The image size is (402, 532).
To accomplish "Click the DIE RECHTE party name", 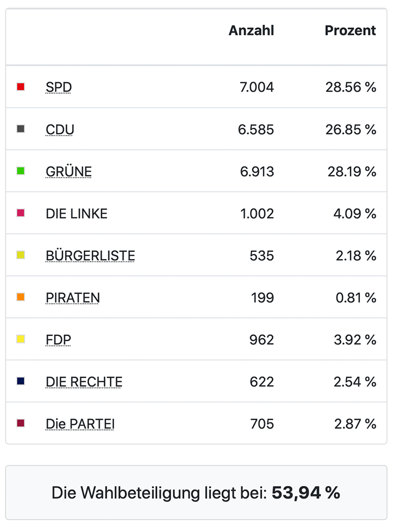I will [84, 382].
